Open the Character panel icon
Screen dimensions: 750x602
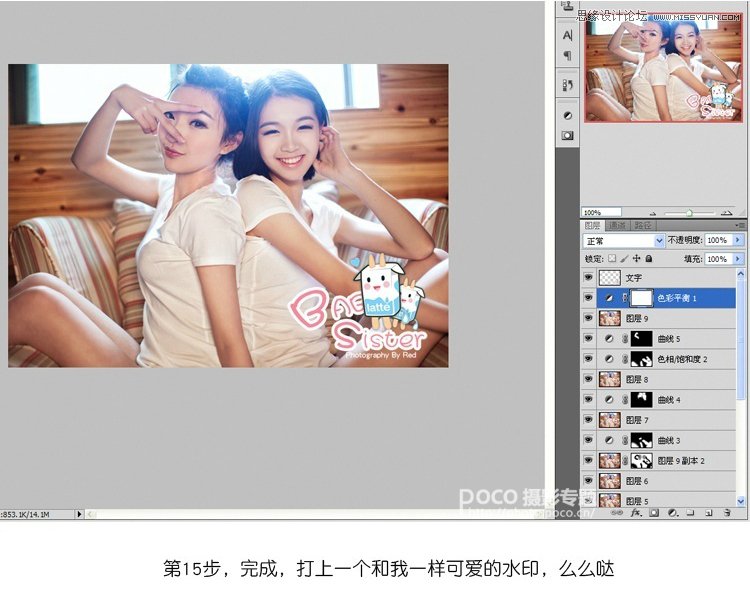tap(568, 35)
